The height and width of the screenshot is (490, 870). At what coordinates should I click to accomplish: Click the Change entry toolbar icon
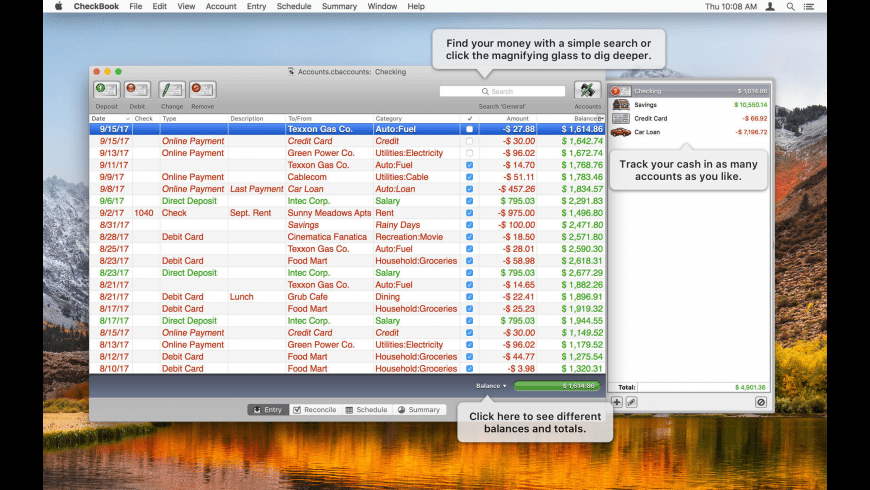coord(172,89)
